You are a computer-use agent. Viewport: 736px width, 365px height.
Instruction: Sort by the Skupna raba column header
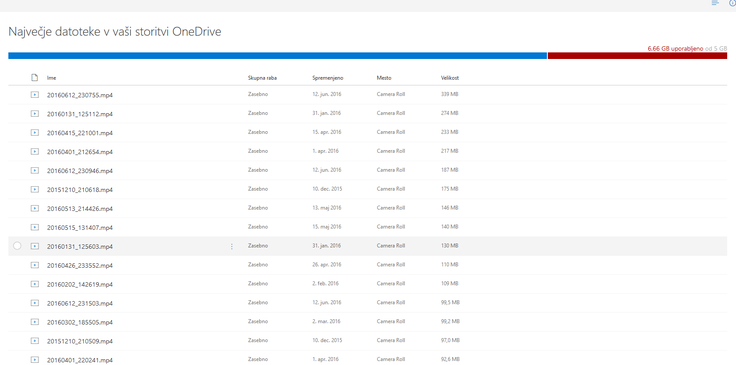[x=262, y=78]
